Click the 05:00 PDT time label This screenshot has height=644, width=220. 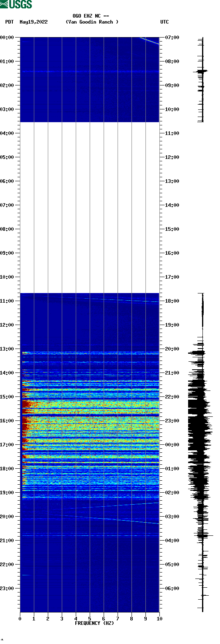(x=7, y=157)
